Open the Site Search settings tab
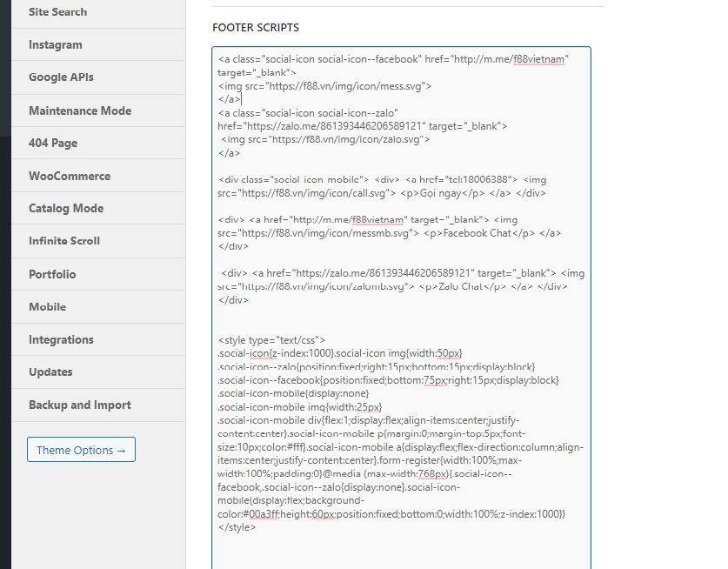 (57, 12)
